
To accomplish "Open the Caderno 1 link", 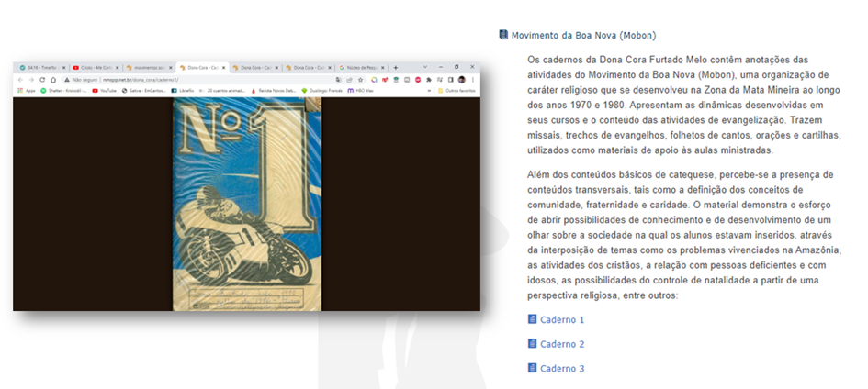I will click(x=562, y=319).
